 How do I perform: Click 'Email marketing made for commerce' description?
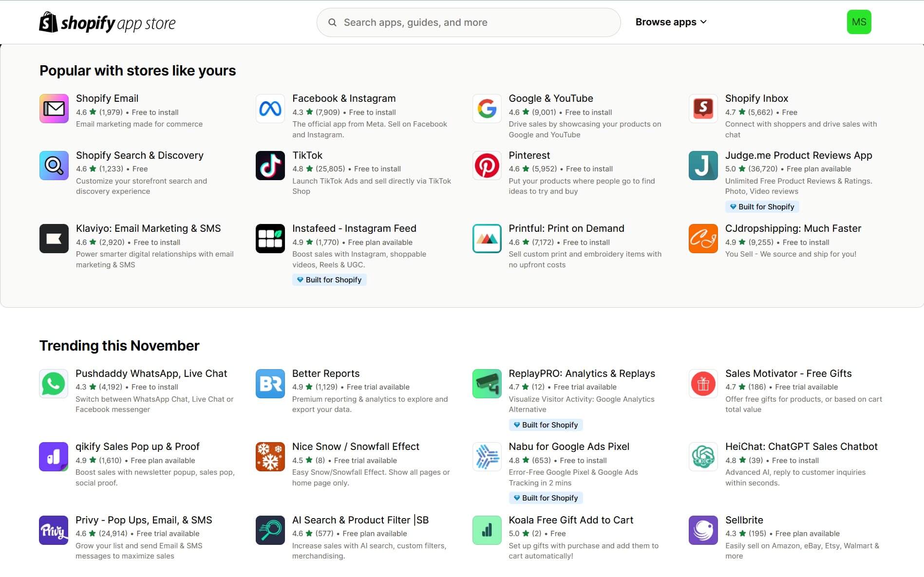click(139, 124)
